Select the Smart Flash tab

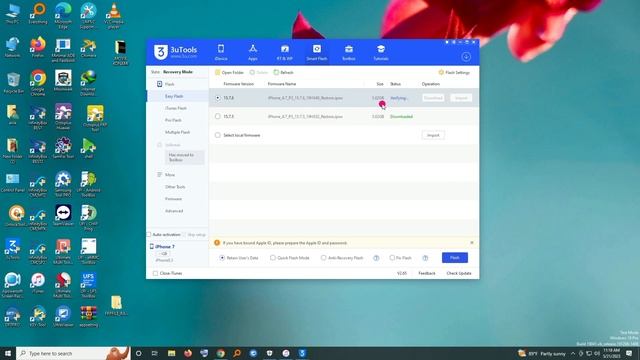[x=317, y=52]
